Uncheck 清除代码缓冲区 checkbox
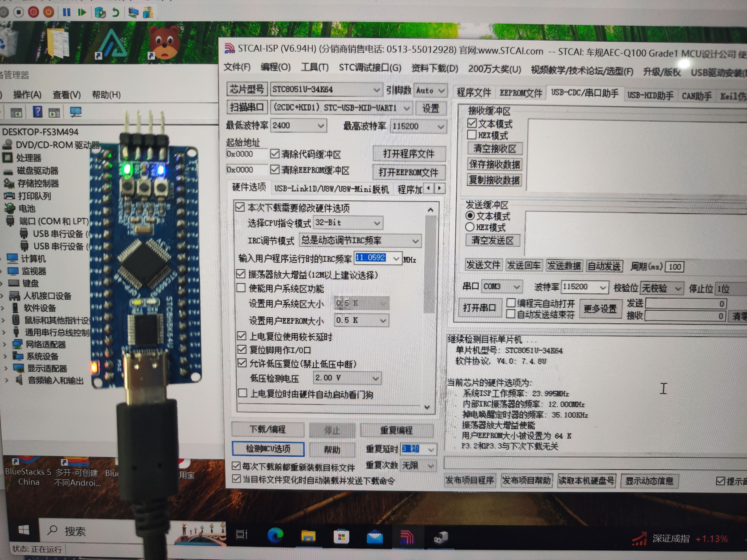 coord(275,154)
